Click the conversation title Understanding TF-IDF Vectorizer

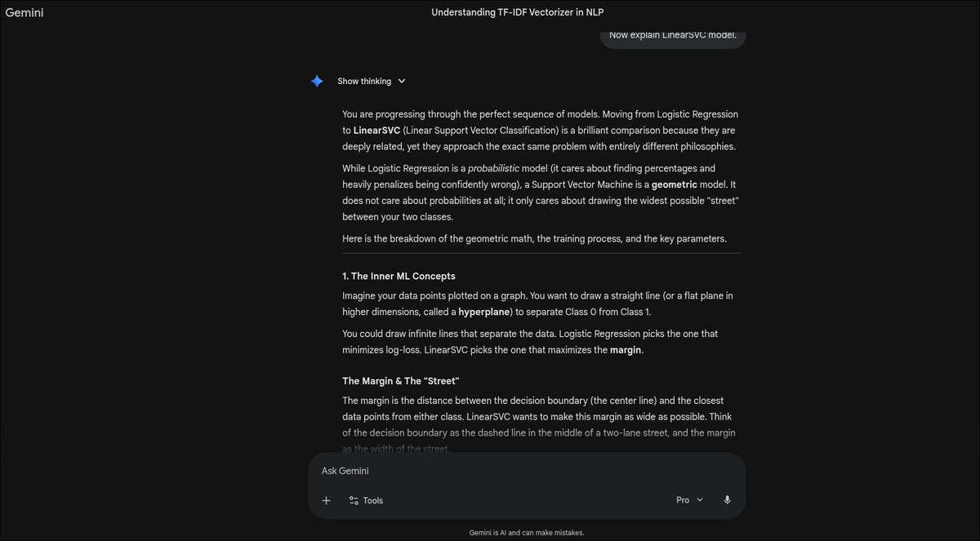tap(517, 12)
